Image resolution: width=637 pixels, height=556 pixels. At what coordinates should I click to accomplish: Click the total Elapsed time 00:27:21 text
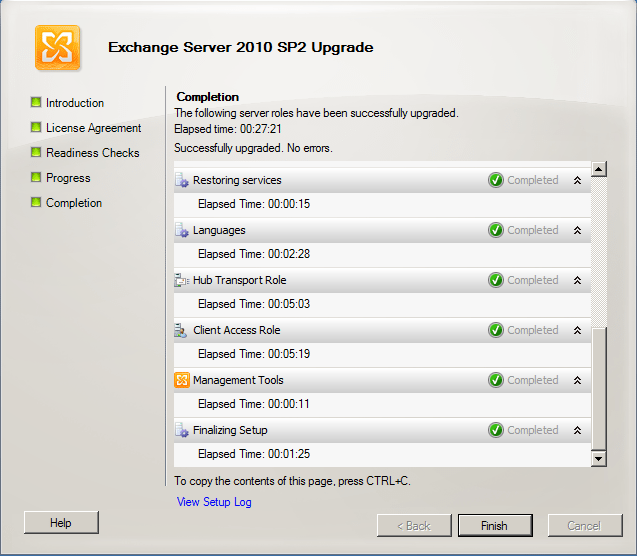228,129
